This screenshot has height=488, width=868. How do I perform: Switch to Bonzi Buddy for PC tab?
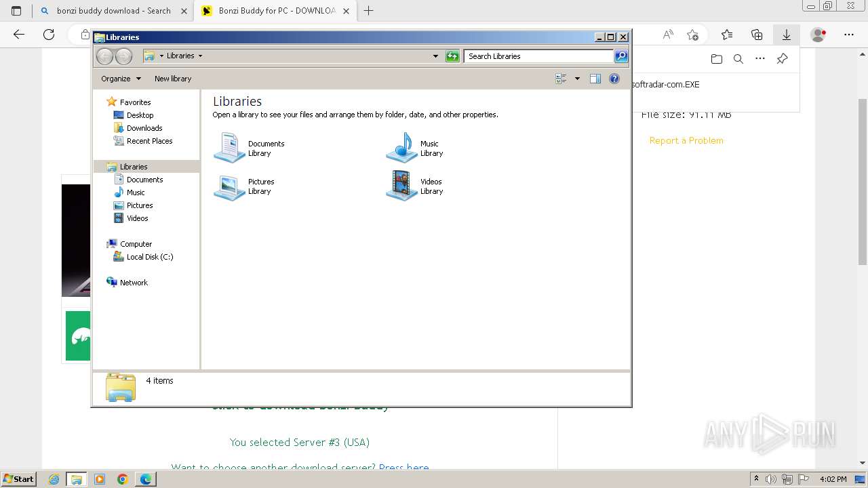(276, 11)
